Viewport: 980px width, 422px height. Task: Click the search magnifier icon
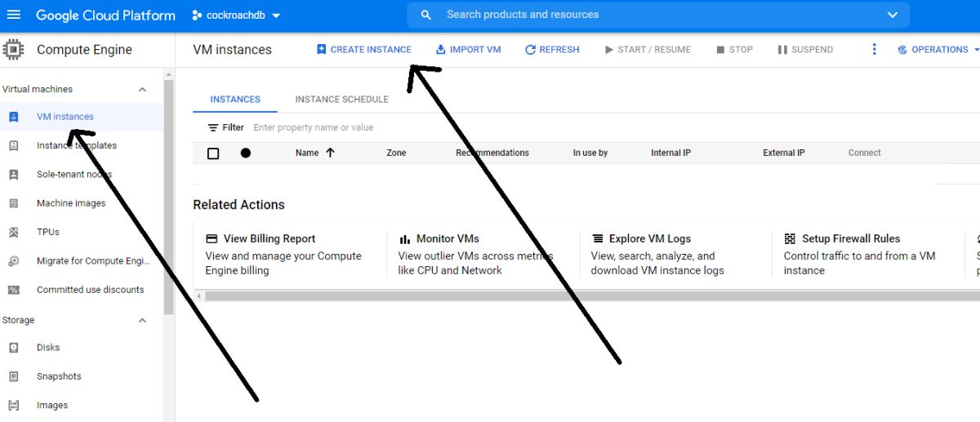click(x=425, y=15)
